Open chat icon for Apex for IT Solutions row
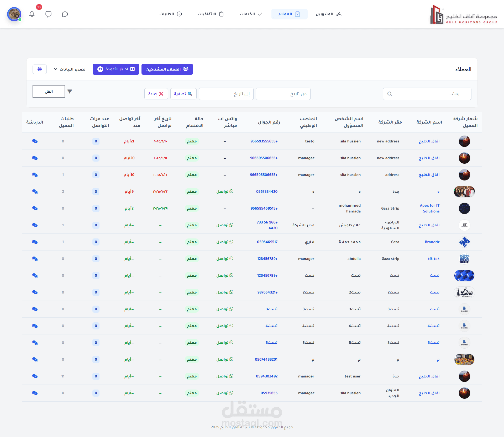Viewport: 504px width, 437px height. tap(35, 208)
